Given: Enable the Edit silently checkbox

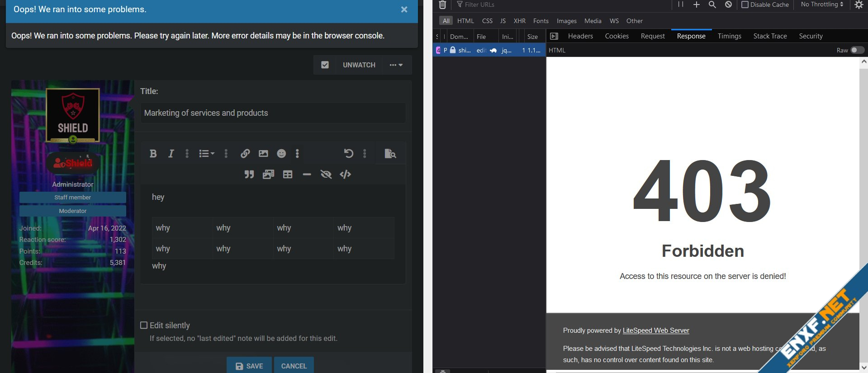Looking at the screenshot, I should (144, 325).
